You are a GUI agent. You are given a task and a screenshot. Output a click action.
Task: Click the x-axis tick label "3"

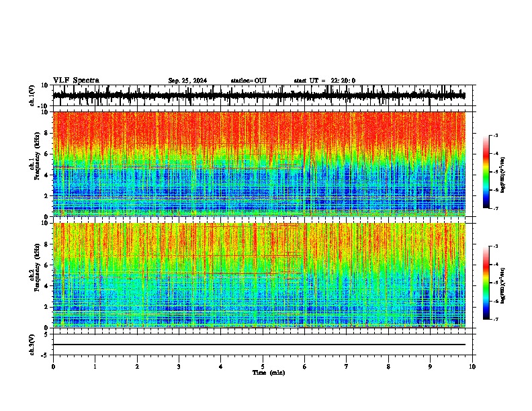click(x=179, y=367)
